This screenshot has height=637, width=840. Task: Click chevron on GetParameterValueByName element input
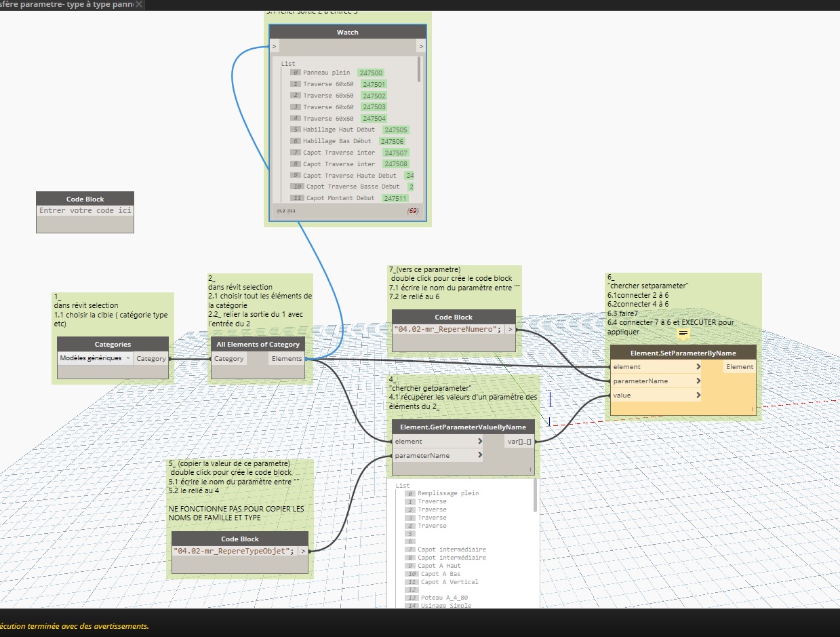point(480,442)
